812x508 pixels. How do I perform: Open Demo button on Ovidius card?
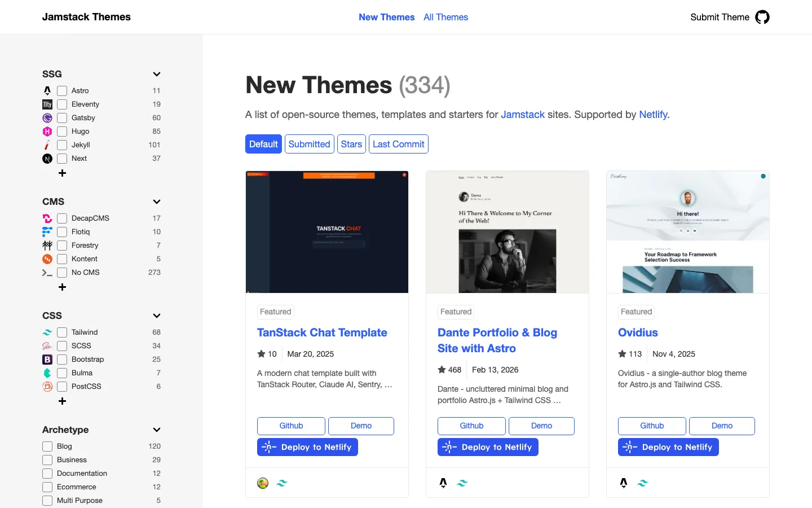[x=722, y=426]
